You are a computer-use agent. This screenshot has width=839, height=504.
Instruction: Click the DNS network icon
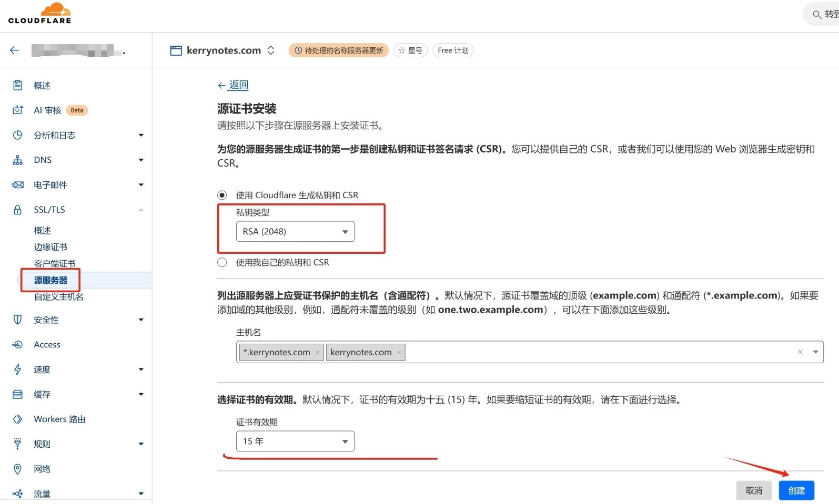click(x=17, y=160)
